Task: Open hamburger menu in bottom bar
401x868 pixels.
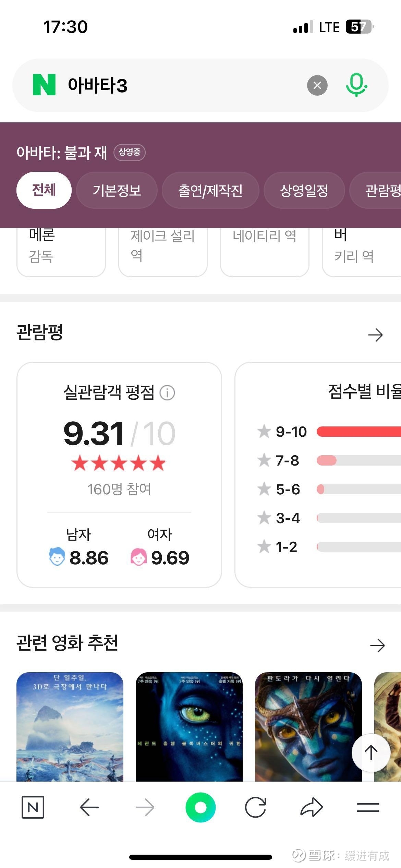Action: (x=368, y=807)
